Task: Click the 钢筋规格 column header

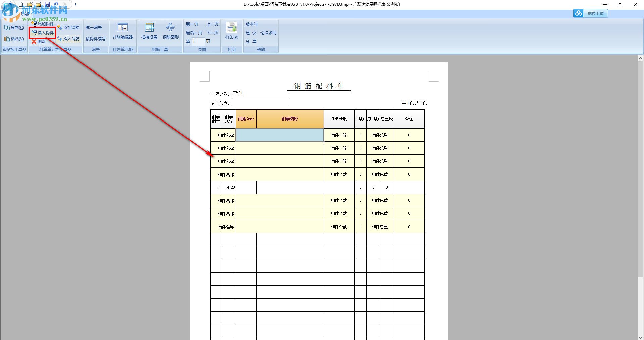Action: click(229, 119)
